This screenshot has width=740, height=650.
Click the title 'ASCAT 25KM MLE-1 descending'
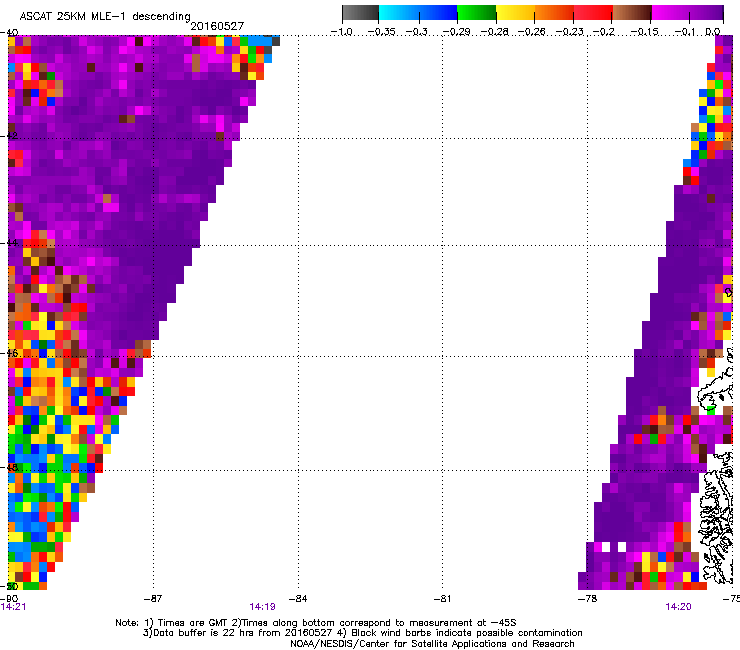click(x=105, y=17)
